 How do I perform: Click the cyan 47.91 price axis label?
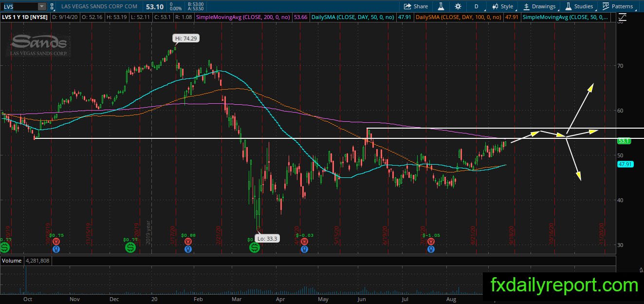625,165
